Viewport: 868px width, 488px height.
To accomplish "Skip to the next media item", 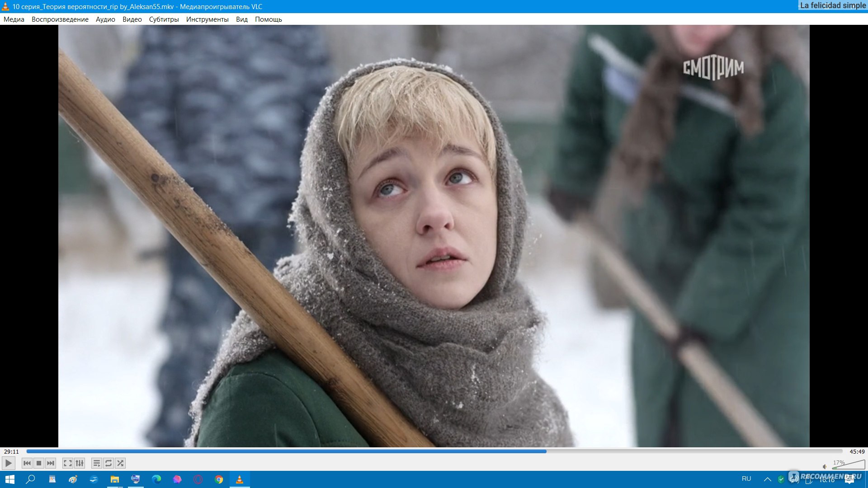I will (51, 463).
